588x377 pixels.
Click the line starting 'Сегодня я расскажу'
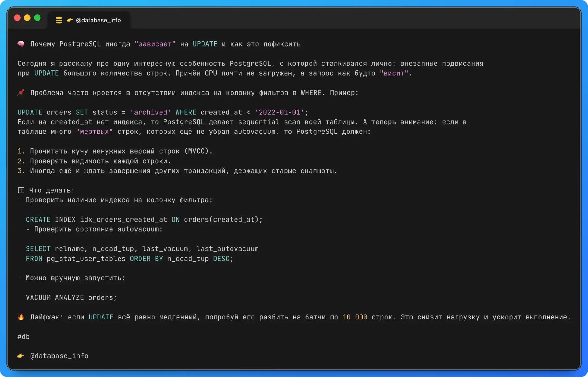251,64
